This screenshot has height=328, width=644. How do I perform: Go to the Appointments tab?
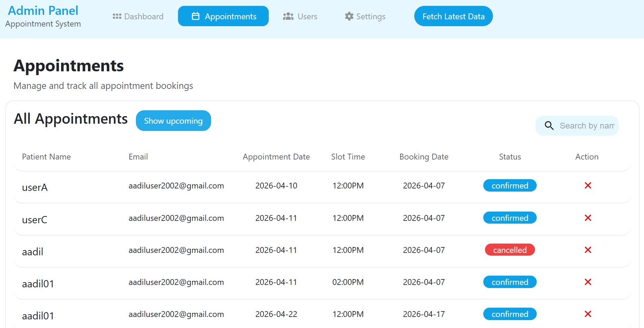pos(223,16)
